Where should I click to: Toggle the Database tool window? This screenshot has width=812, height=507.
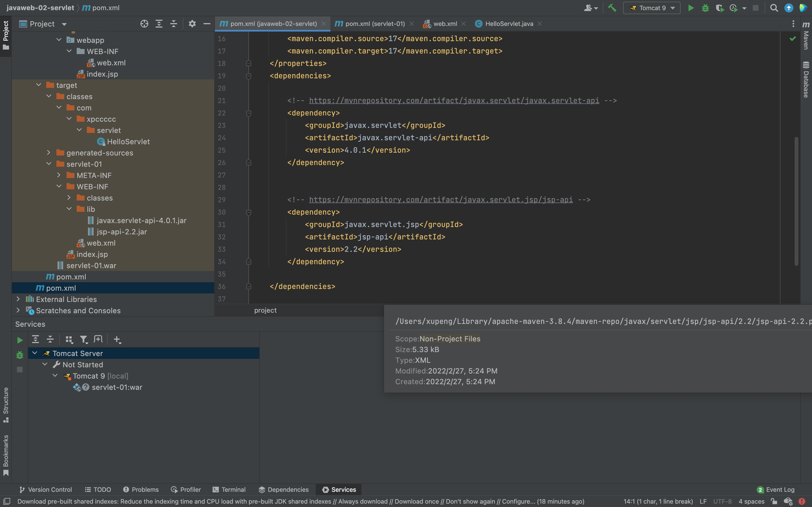(x=806, y=79)
